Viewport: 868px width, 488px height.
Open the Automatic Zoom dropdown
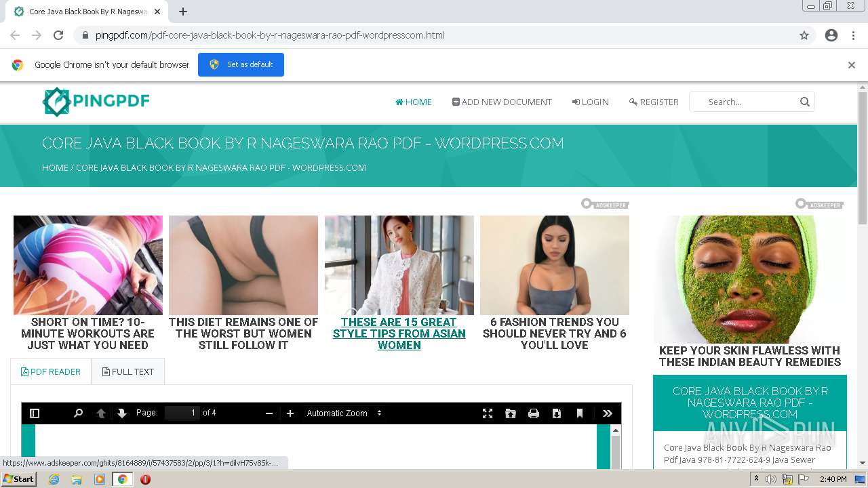[x=344, y=413]
